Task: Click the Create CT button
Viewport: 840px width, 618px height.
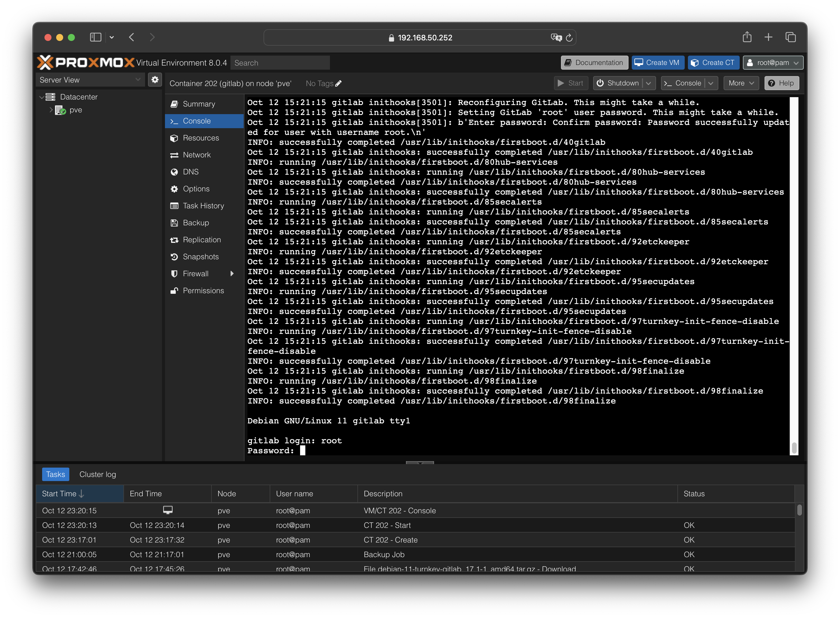Action: 713,63
